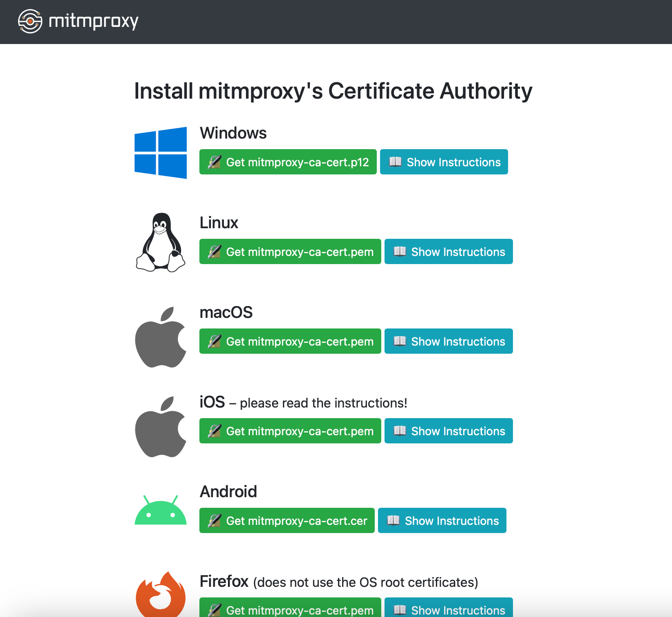The height and width of the screenshot is (617, 672).
Task: Show Instructions for Windows
Action: pyautogui.click(x=444, y=162)
